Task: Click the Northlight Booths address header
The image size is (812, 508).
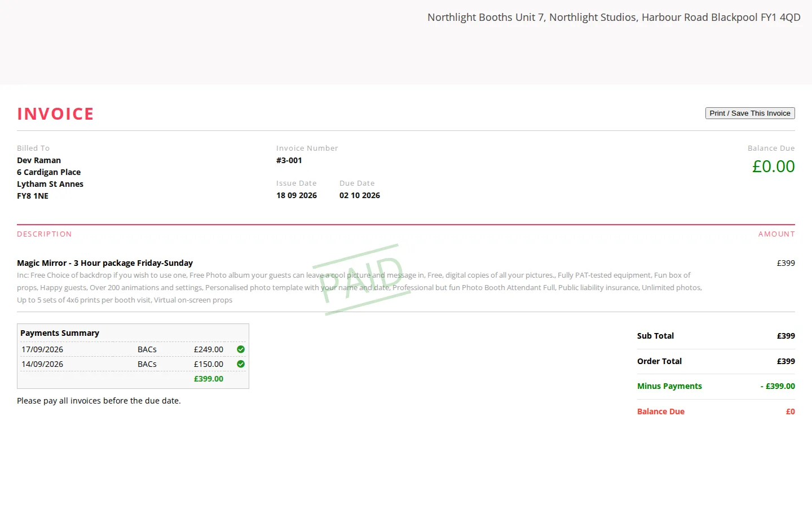Action: tap(614, 17)
